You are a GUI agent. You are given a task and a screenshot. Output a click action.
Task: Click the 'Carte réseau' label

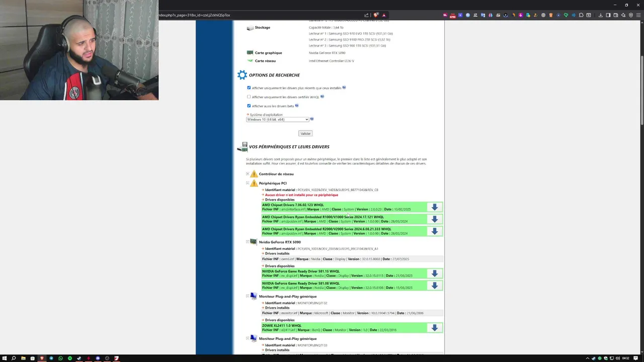[265, 61]
